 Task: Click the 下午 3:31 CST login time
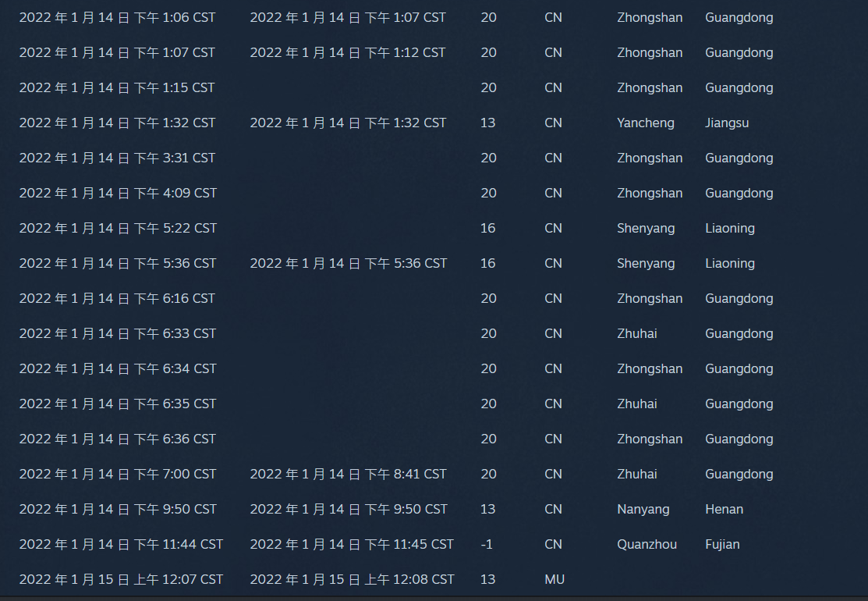coord(117,158)
